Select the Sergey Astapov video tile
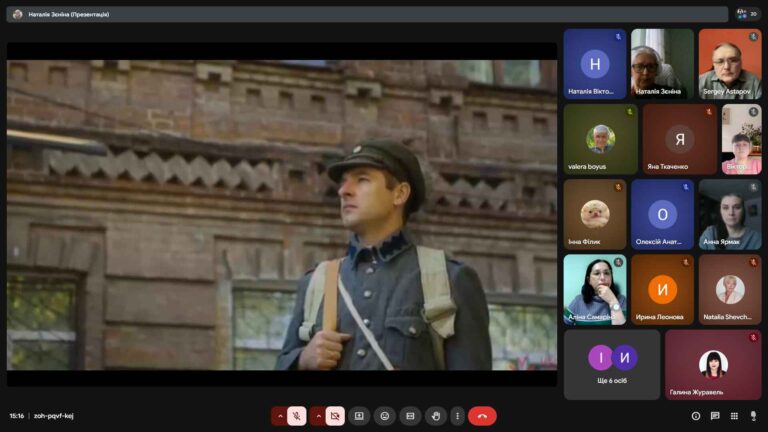 tap(730, 64)
